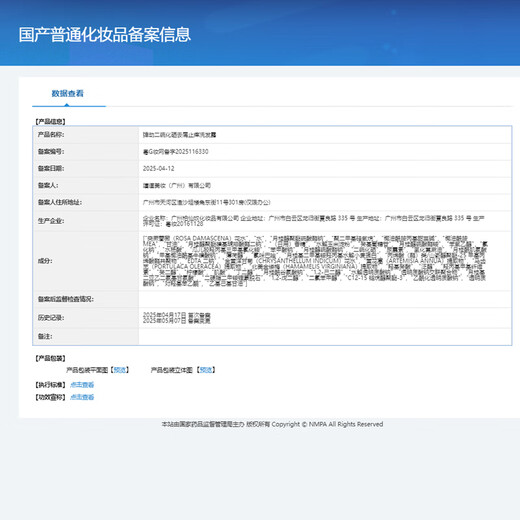This screenshot has height=520, width=520.
Task: Click the 成分 ingredient list text
Action: [314, 261]
